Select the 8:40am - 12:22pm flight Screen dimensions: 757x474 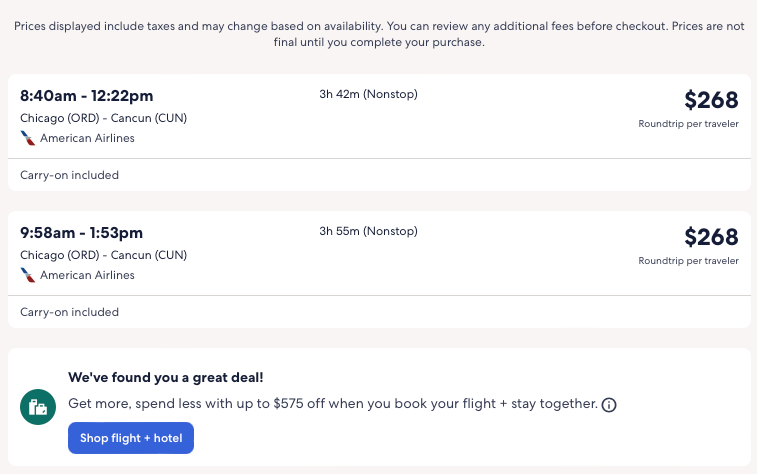(x=86, y=96)
